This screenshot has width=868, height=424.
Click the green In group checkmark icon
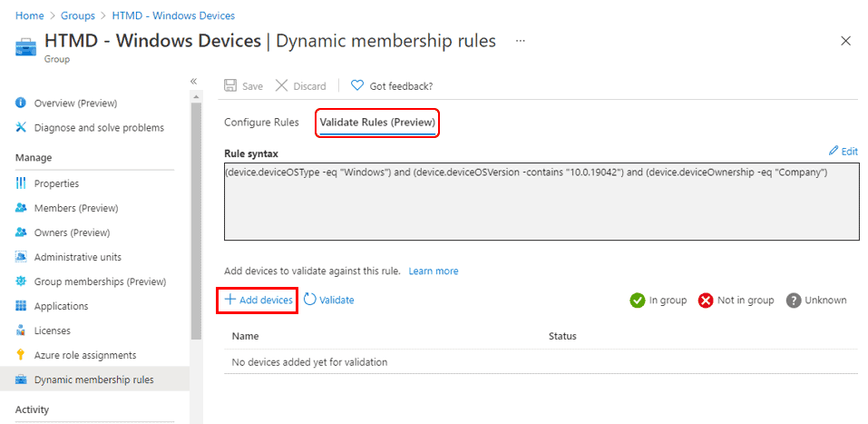click(x=638, y=301)
